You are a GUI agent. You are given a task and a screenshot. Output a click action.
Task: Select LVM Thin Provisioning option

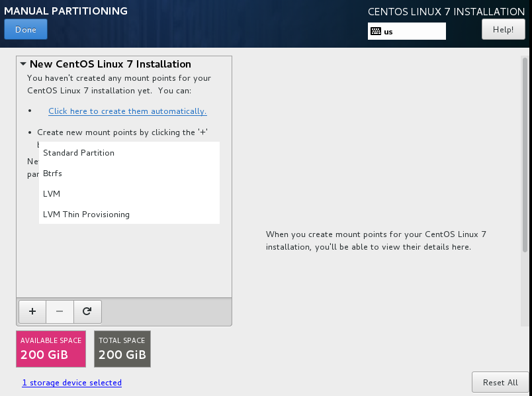tap(129, 215)
